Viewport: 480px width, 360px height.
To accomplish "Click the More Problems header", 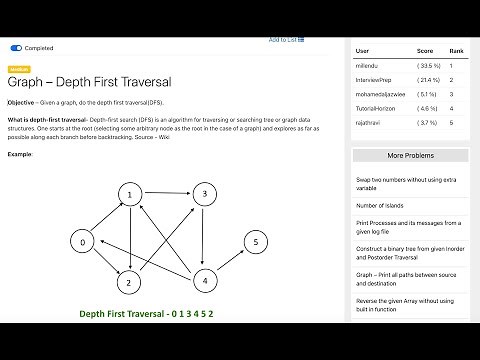I will (411, 156).
